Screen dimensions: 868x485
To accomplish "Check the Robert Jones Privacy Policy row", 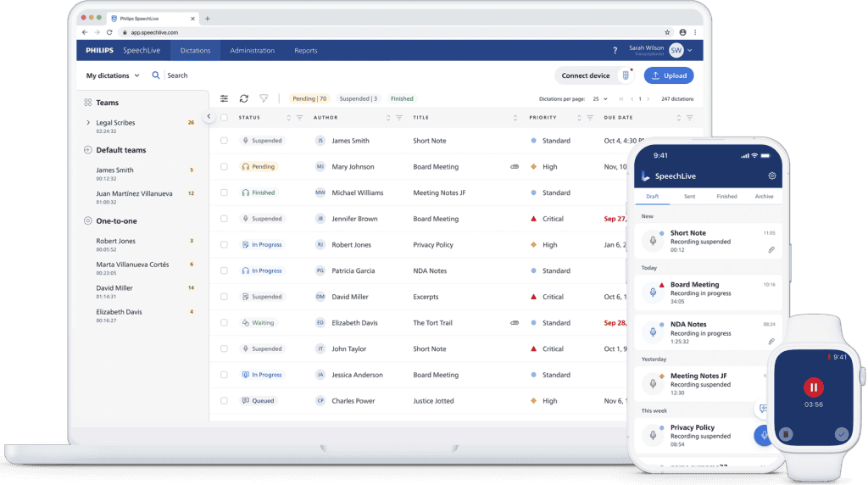I will pos(224,245).
